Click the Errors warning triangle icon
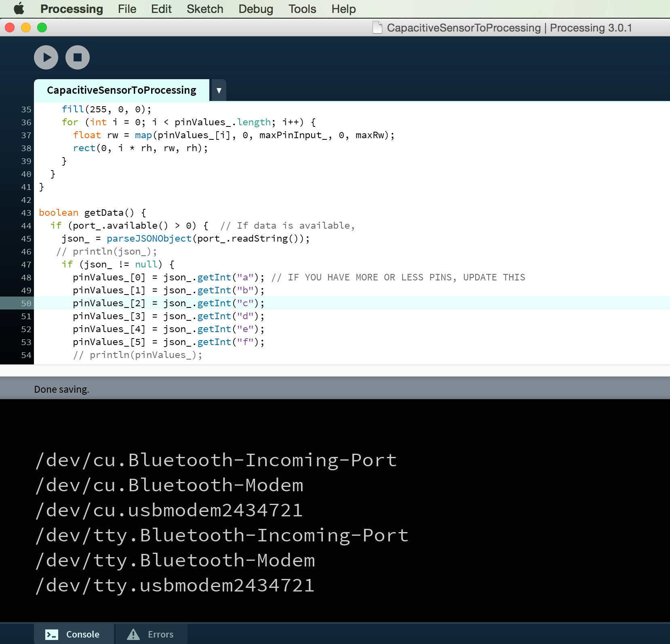The width and height of the screenshot is (670, 644). click(x=133, y=634)
